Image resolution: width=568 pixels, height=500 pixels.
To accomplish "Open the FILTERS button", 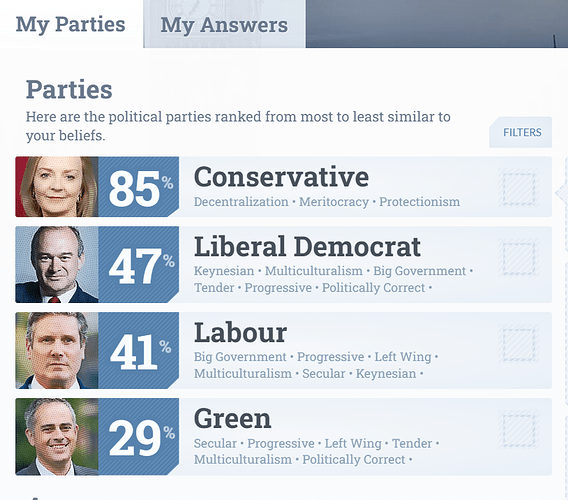I will pyautogui.click(x=521, y=132).
